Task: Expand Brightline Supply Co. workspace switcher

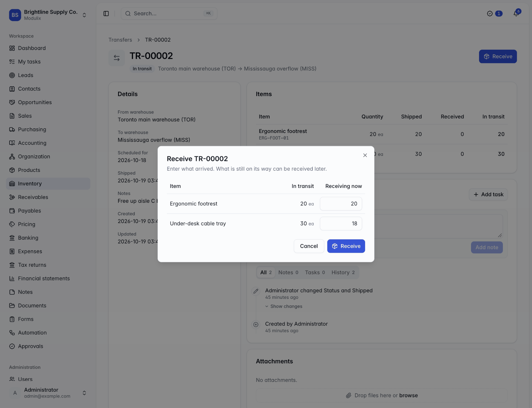Action: 48,15
